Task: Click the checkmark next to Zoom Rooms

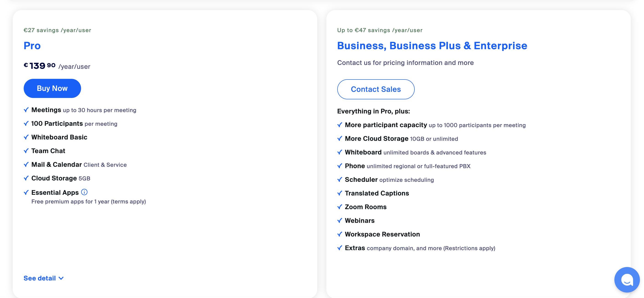Action: point(340,207)
